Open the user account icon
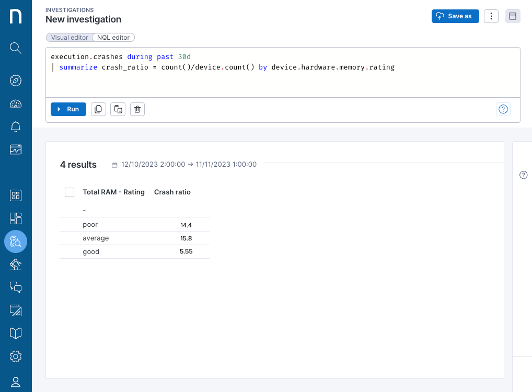Image resolution: width=532 pixels, height=392 pixels. click(x=16, y=382)
